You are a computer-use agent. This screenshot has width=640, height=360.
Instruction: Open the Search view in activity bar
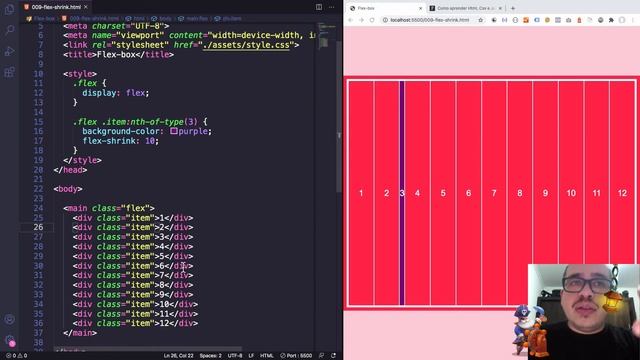tap(9, 30)
